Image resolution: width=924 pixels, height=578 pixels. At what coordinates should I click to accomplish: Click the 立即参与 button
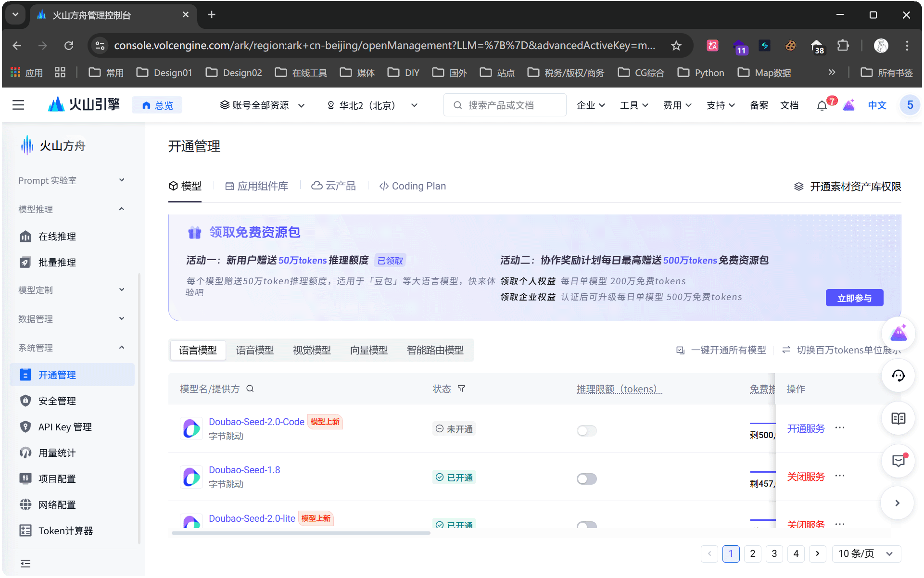coord(854,297)
